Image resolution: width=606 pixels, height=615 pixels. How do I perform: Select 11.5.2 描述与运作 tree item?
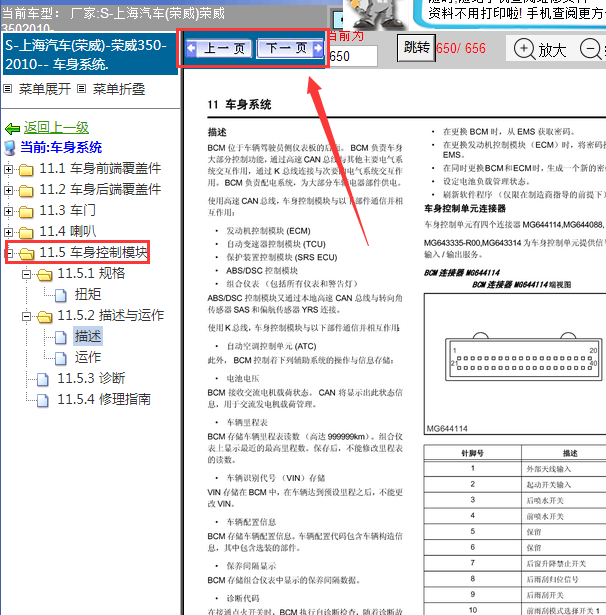(x=111, y=315)
